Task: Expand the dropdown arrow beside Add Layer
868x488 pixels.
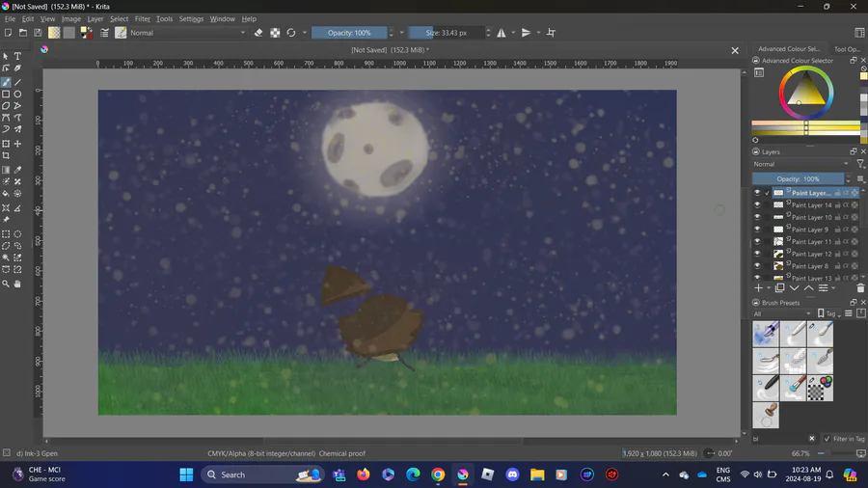Action: coord(769,287)
